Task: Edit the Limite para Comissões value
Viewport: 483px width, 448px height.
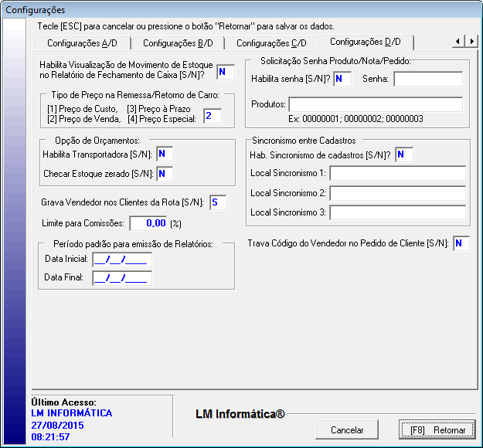Action: tap(148, 223)
